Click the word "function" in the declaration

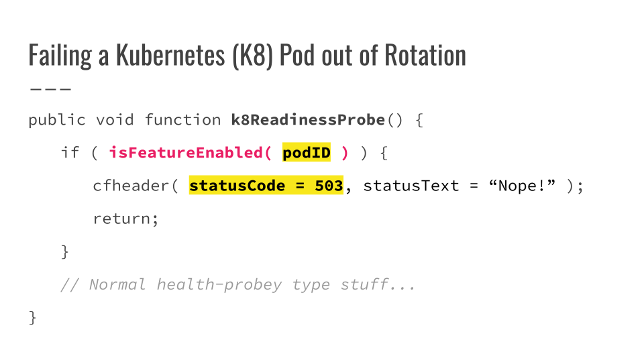pos(182,120)
